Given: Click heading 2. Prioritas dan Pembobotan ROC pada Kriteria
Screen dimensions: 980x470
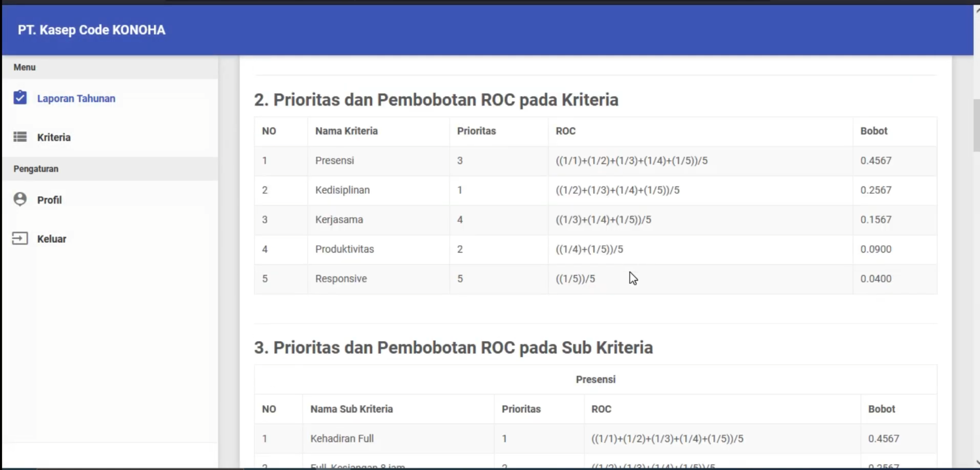Looking at the screenshot, I should click(436, 100).
